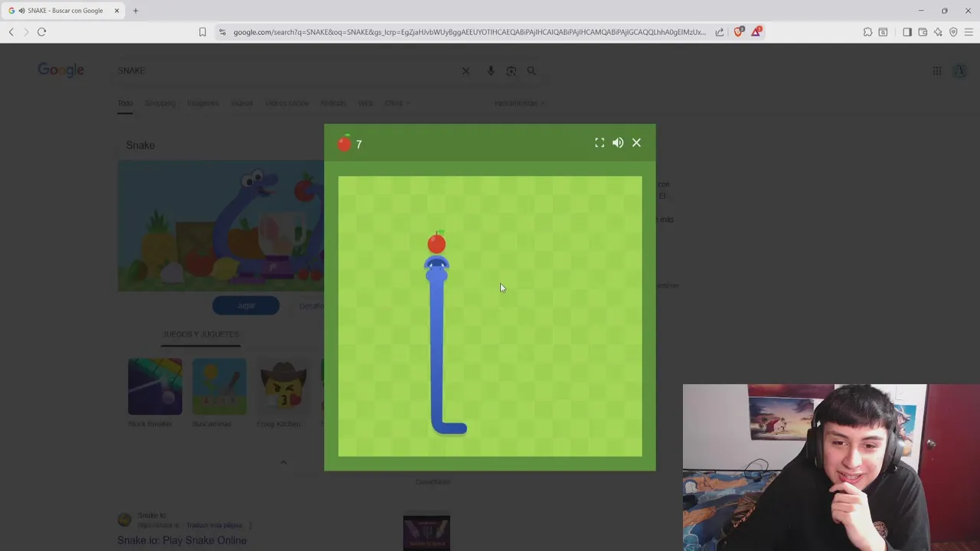Screen dimensions: 980x551
Task: Open site settings icon in address bar
Action: tap(223, 32)
